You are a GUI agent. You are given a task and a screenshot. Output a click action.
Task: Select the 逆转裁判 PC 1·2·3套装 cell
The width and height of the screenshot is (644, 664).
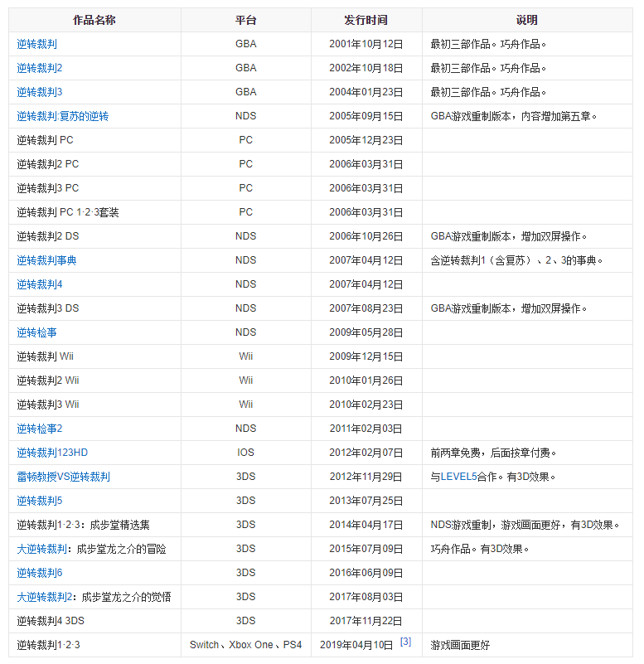coord(94,212)
